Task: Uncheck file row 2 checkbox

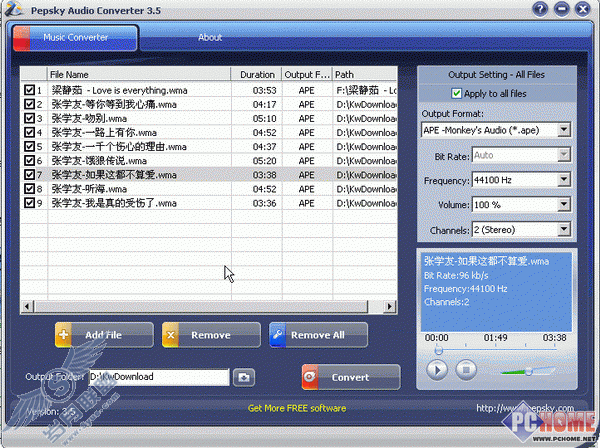Action: pos(29,104)
